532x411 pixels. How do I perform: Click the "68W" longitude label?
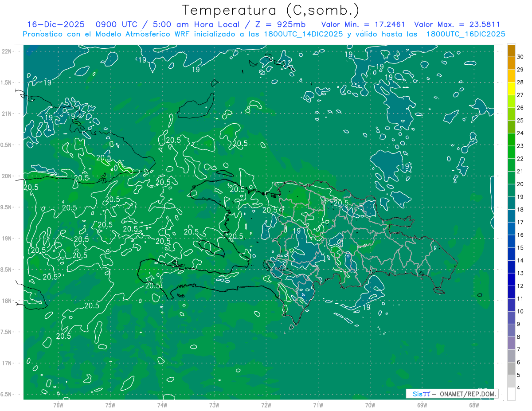click(x=474, y=405)
